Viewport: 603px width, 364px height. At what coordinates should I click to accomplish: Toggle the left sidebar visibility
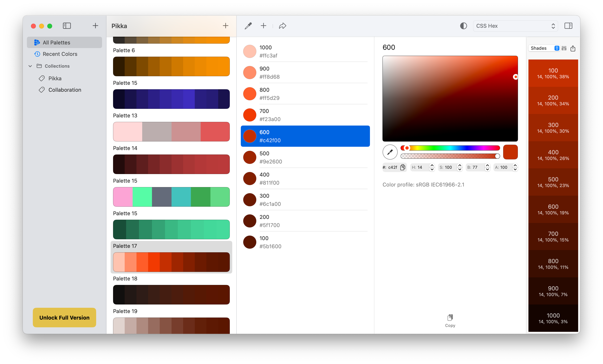click(67, 26)
